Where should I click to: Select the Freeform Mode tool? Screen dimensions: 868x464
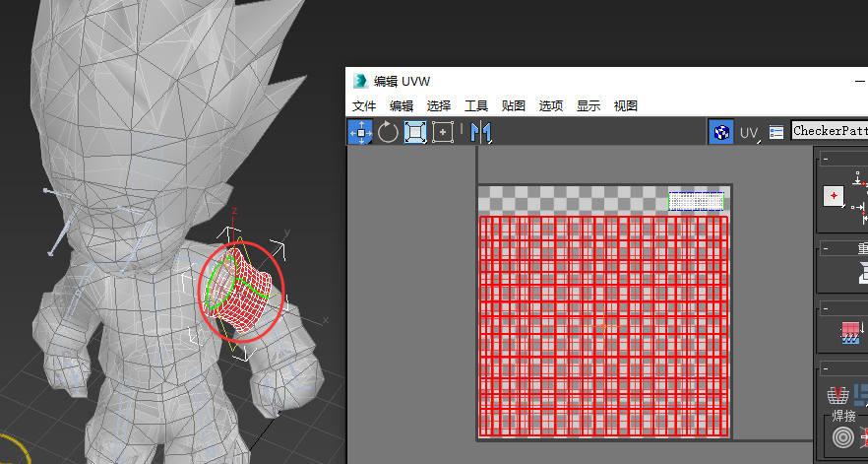click(442, 132)
